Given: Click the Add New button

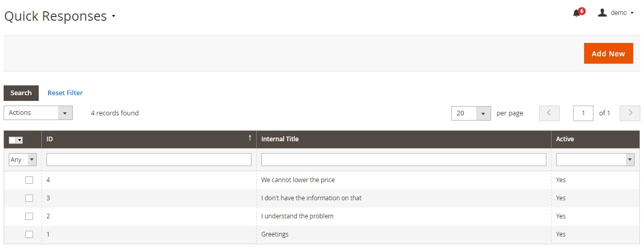Looking at the screenshot, I should pos(608,53).
